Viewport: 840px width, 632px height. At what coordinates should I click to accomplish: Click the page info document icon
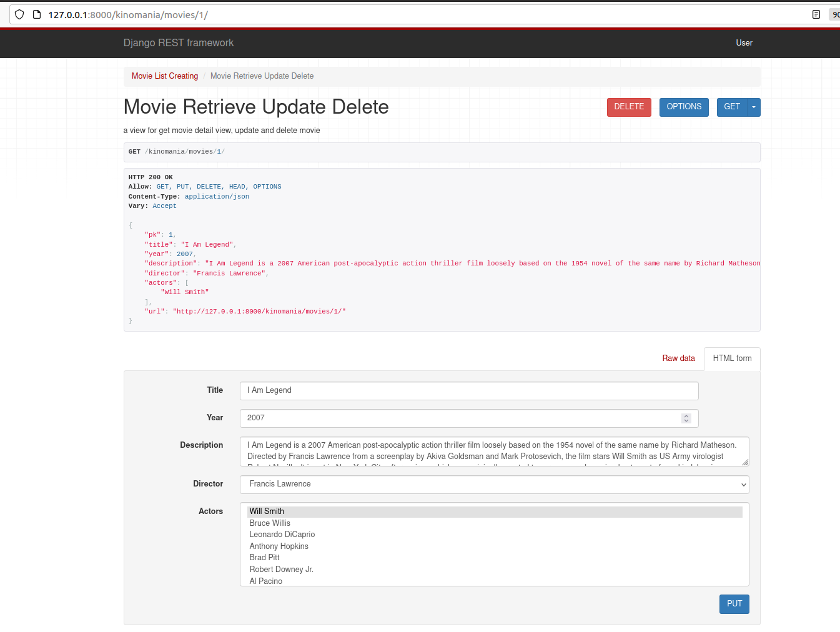coord(37,14)
